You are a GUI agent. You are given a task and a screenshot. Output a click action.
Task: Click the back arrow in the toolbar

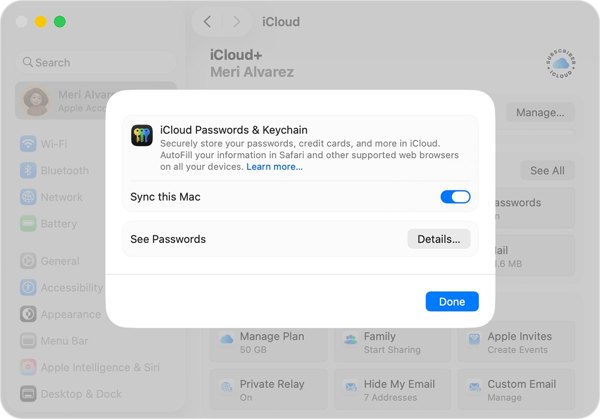coord(207,22)
